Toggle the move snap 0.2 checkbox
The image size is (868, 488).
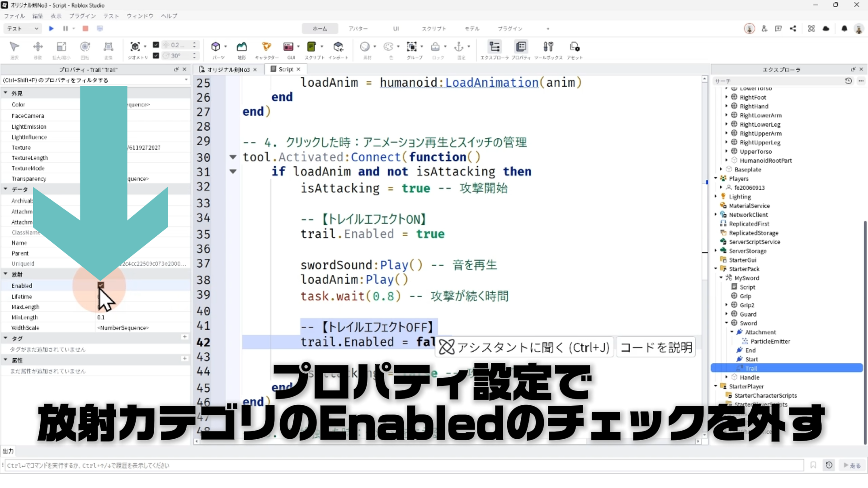coord(156,45)
